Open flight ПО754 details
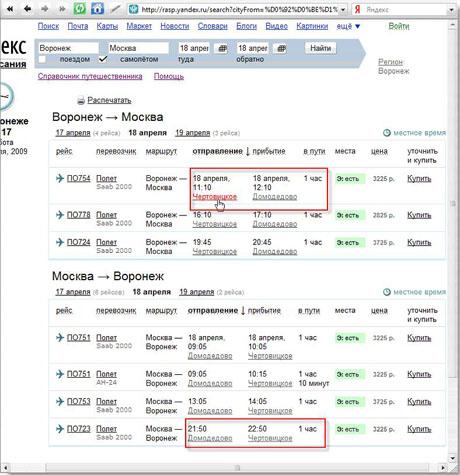The image size is (460, 475). pyautogui.click(x=79, y=178)
